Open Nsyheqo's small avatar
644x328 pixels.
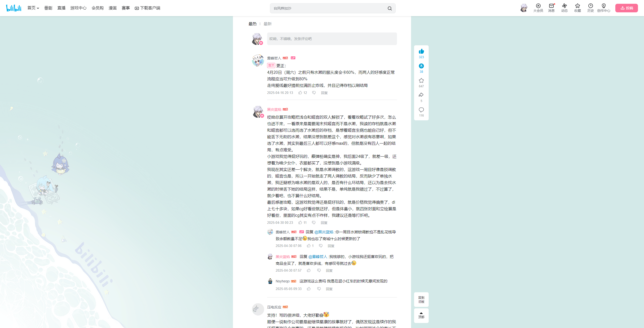coord(270,281)
